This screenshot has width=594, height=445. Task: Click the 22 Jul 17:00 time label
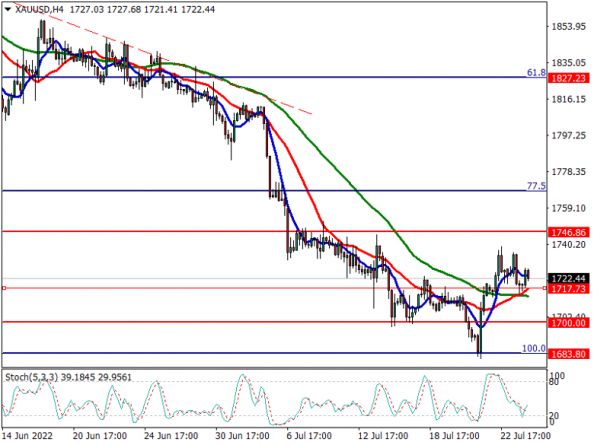point(524,436)
